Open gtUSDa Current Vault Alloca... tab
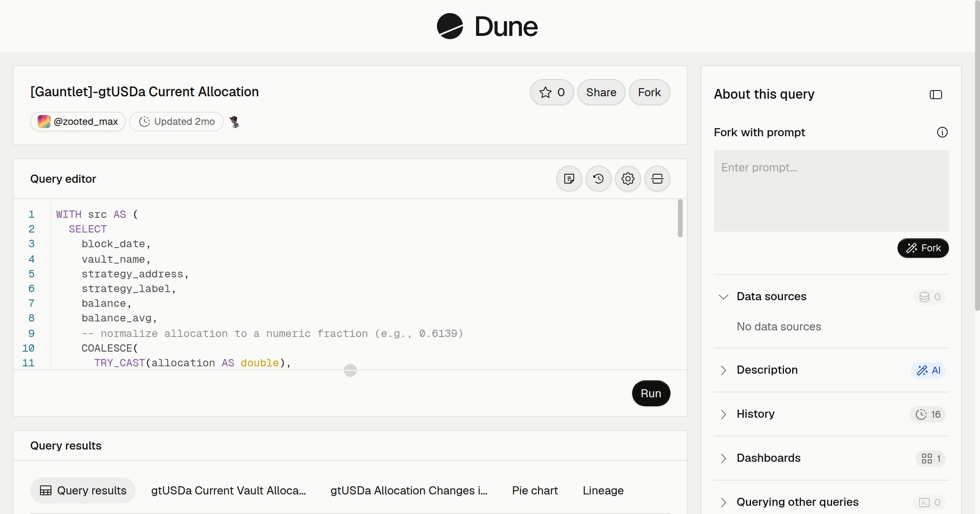 [x=228, y=490]
